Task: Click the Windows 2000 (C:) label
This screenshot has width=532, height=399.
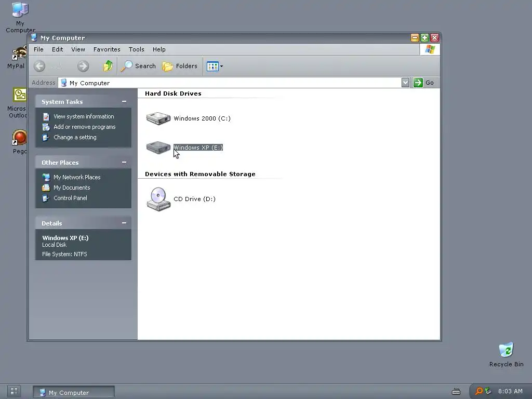Action: [202, 118]
